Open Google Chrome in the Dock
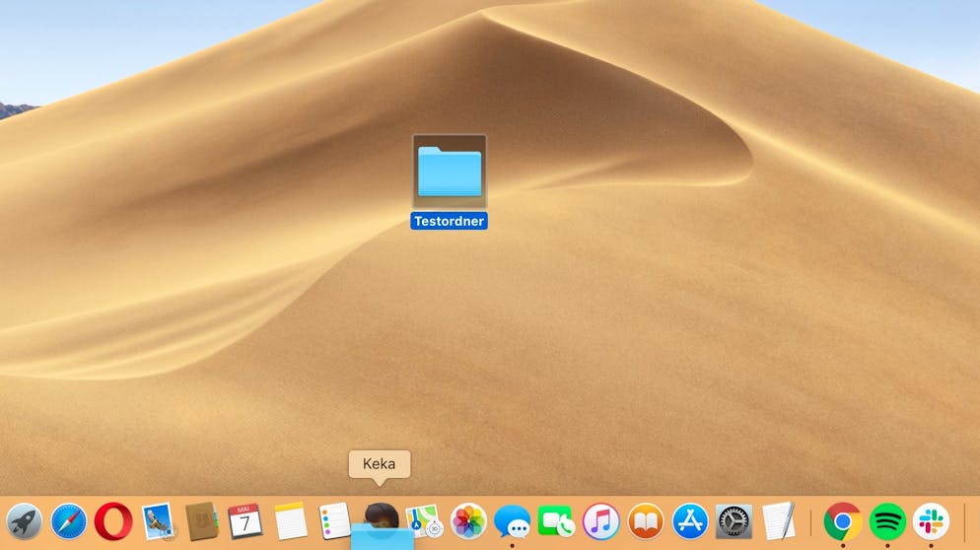Image resolution: width=980 pixels, height=550 pixels. (843, 521)
